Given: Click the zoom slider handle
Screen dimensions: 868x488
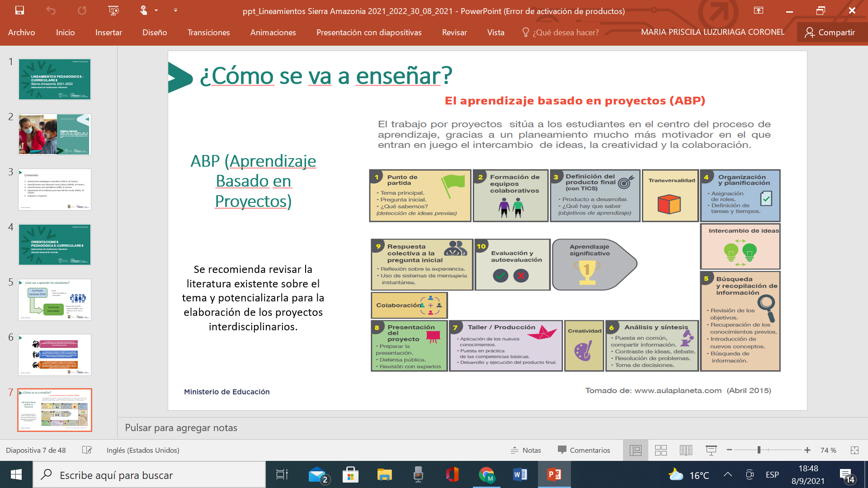Looking at the screenshot, I should 759,450.
